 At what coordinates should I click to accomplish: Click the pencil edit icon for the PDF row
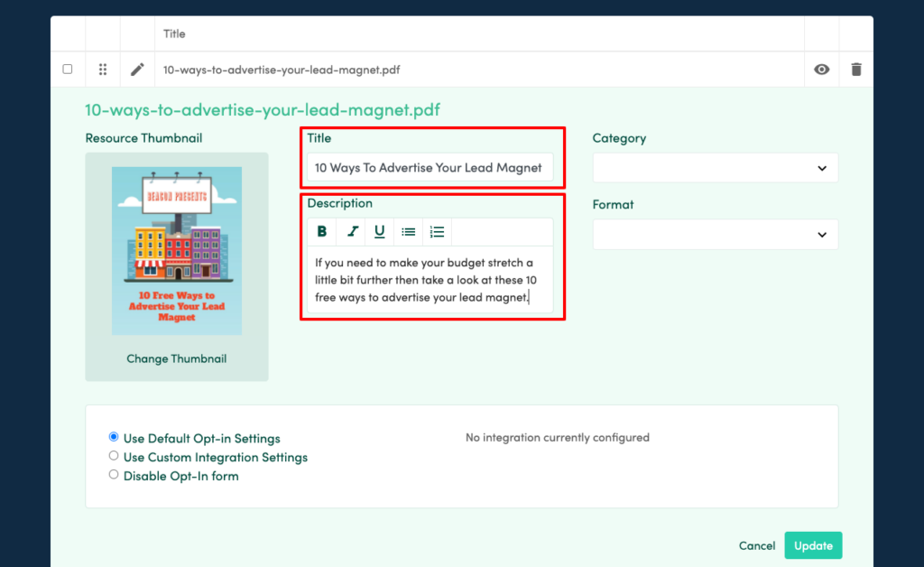[x=137, y=70]
